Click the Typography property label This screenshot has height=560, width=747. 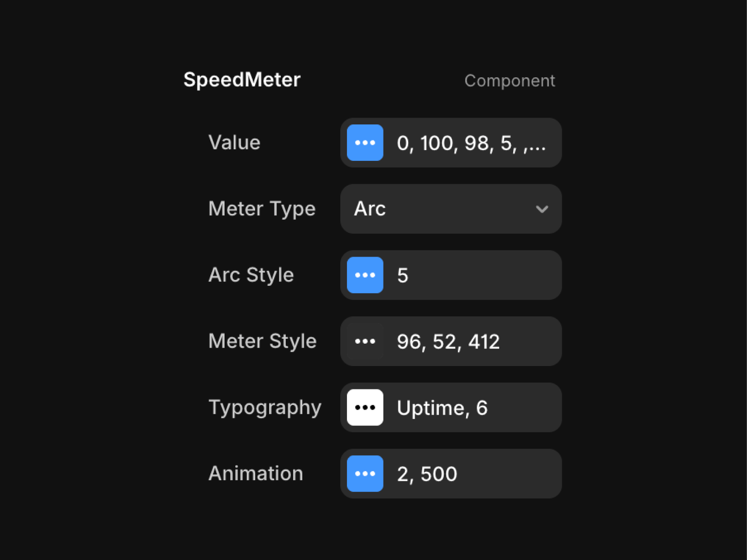265,407
